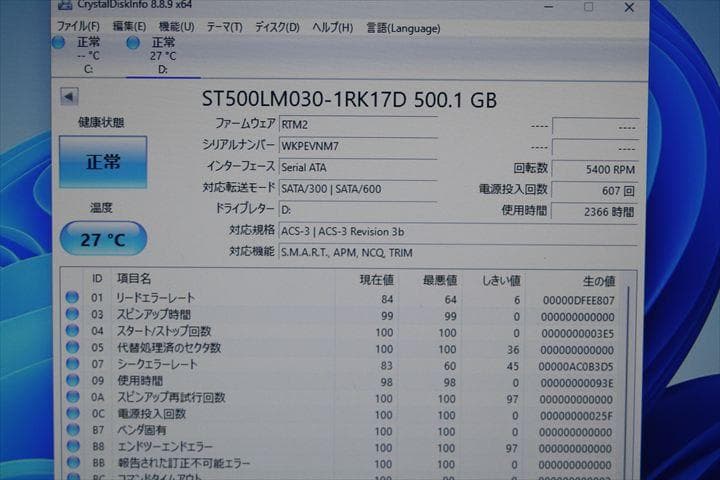Click the ID column header

pyautogui.click(x=97, y=278)
